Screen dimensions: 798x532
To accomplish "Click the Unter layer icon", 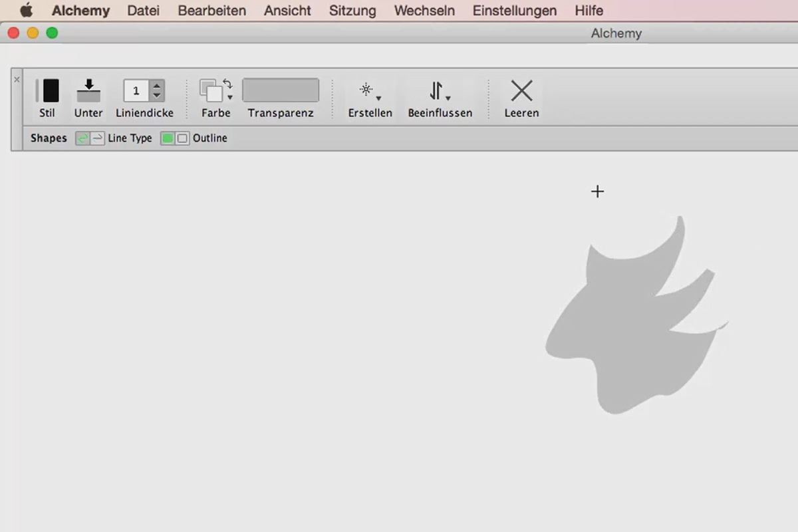I will pyautogui.click(x=88, y=91).
